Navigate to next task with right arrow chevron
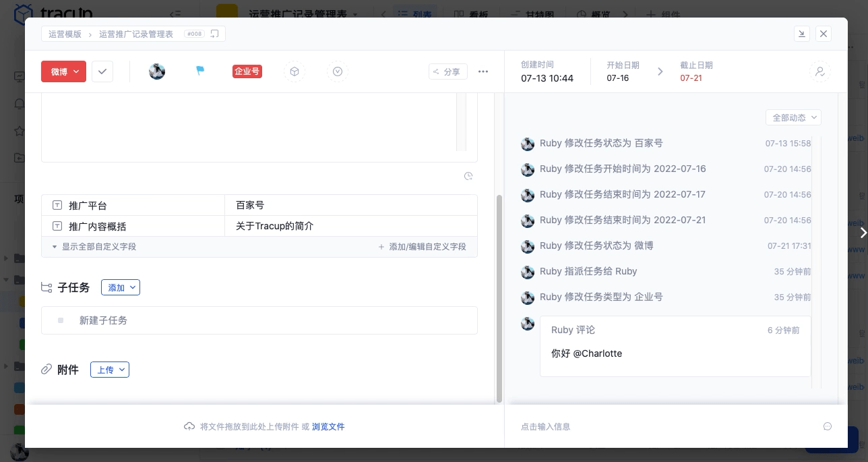 coord(863,233)
